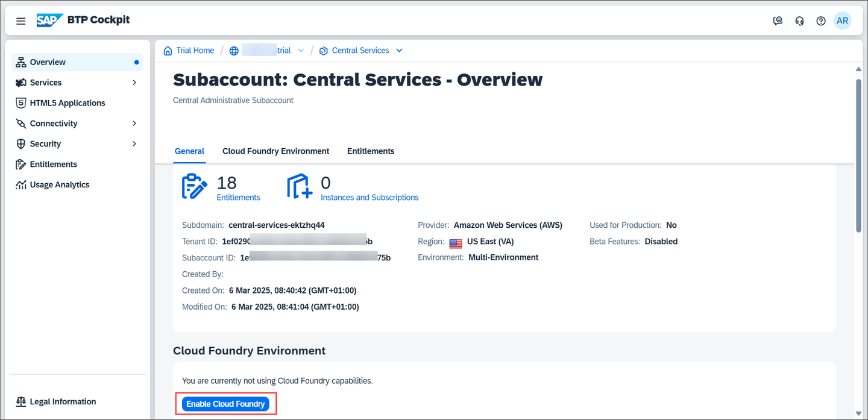The height and width of the screenshot is (420, 868).
Task: Expand the Security submenu chevron
Action: pos(134,144)
